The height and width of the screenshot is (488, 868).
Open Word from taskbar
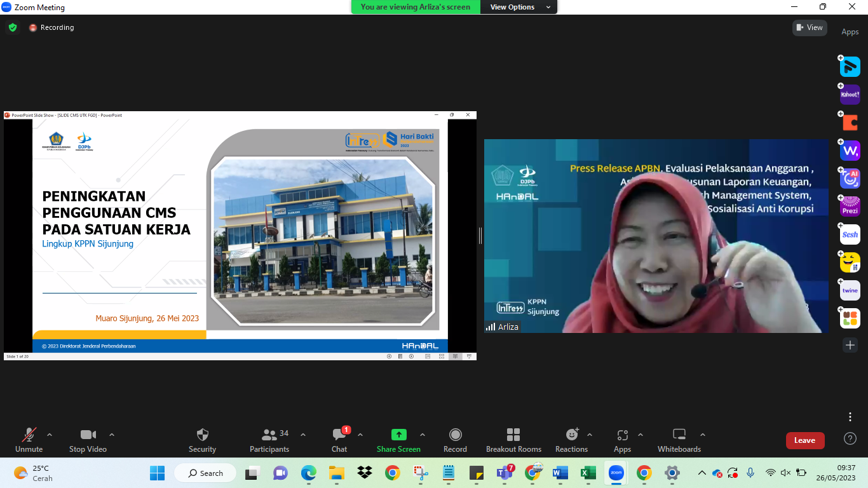[x=560, y=473]
